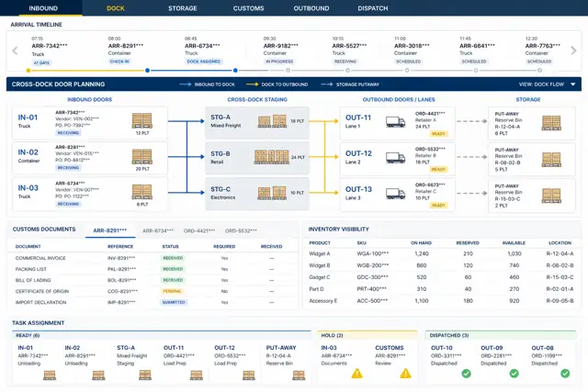588x392 pixels.
Task: Click the PENDING status for Certificate of Origin
Action: pyautogui.click(x=172, y=291)
